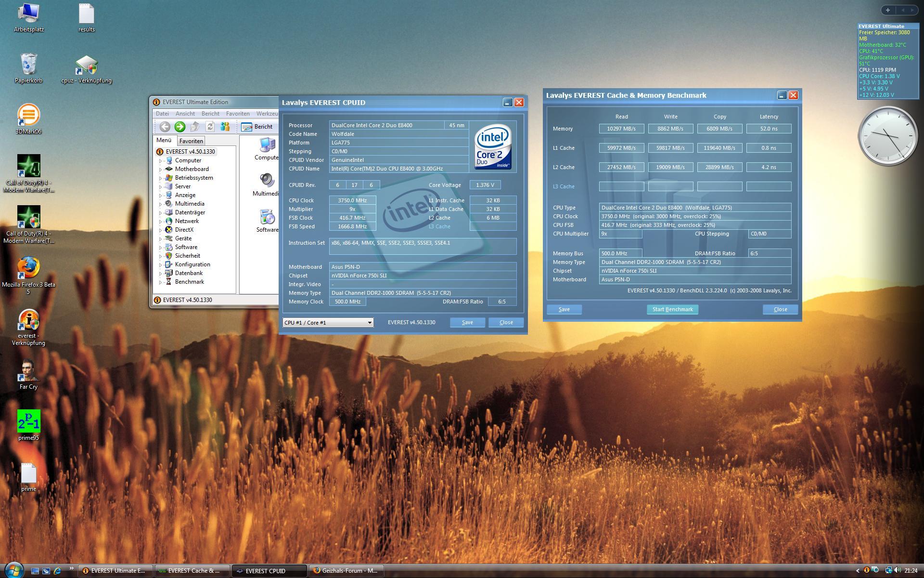Switch to the Favoriten tab in sidebar

[x=191, y=141]
